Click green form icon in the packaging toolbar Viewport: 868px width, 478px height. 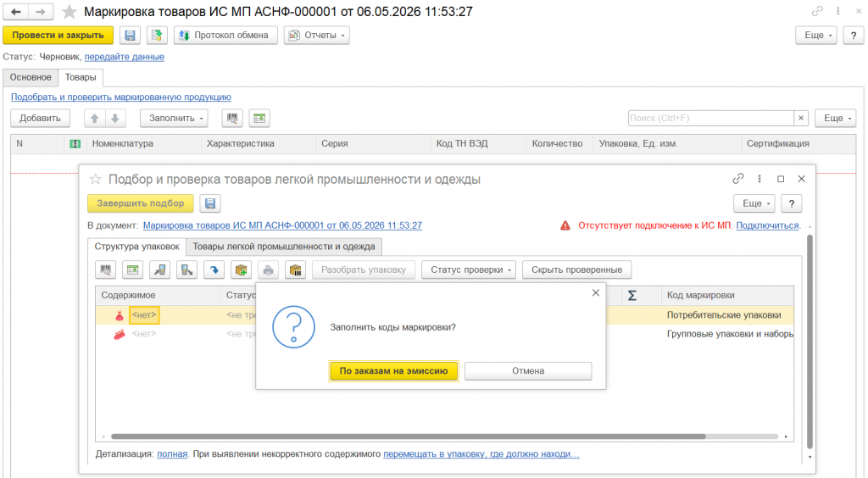[x=133, y=270]
